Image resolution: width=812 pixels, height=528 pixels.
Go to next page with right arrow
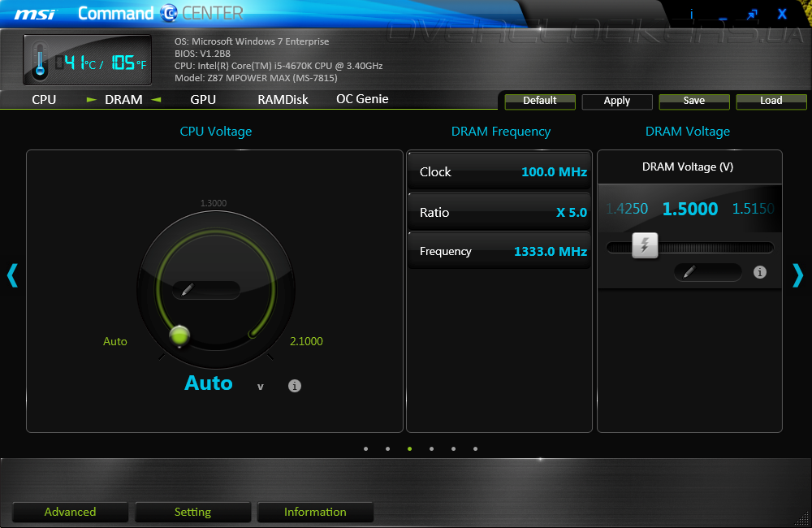click(797, 275)
